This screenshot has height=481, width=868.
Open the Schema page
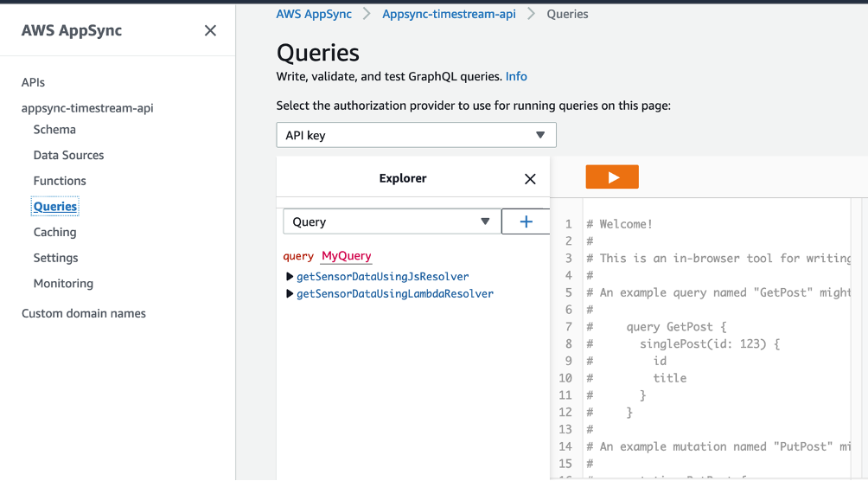[54, 130]
